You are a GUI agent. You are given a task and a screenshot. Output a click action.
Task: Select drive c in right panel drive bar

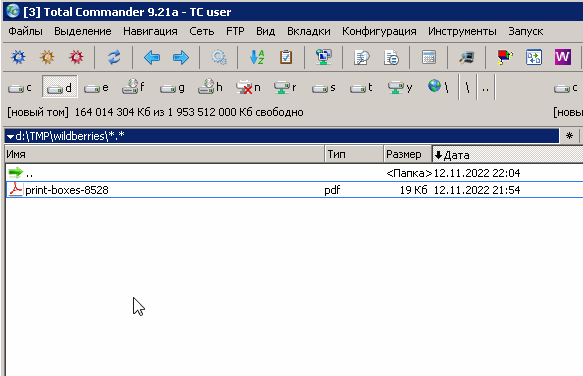pos(566,88)
